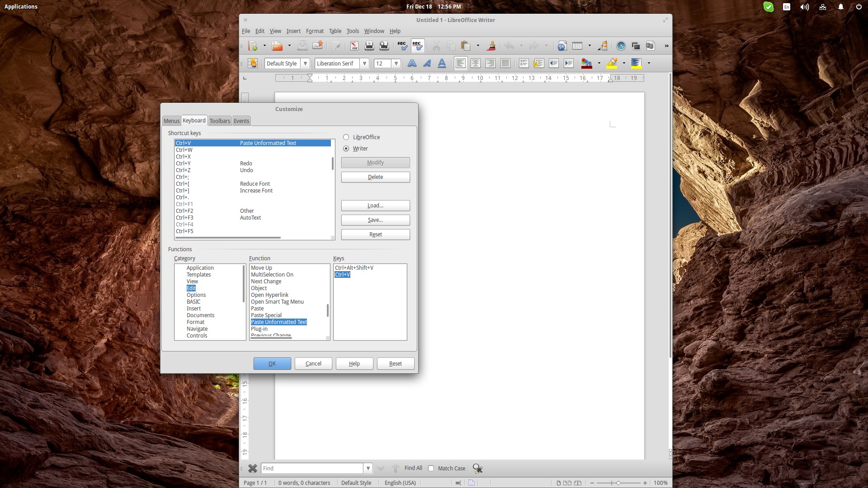Viewport: 868px width, 488px height.
Task: Open the Format menu
Action: coord(315,31)
